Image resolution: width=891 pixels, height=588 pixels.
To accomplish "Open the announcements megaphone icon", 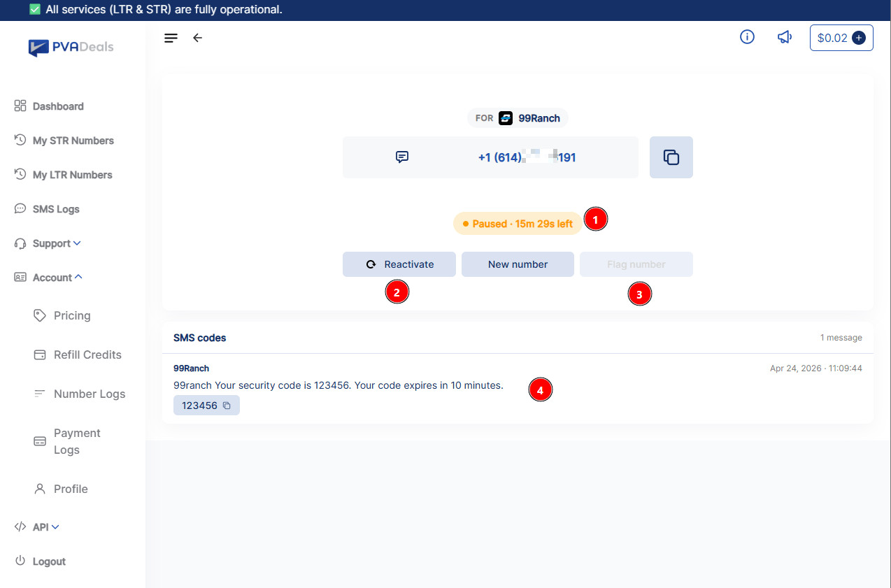I will pyautogui.click(x=785, y=37).
